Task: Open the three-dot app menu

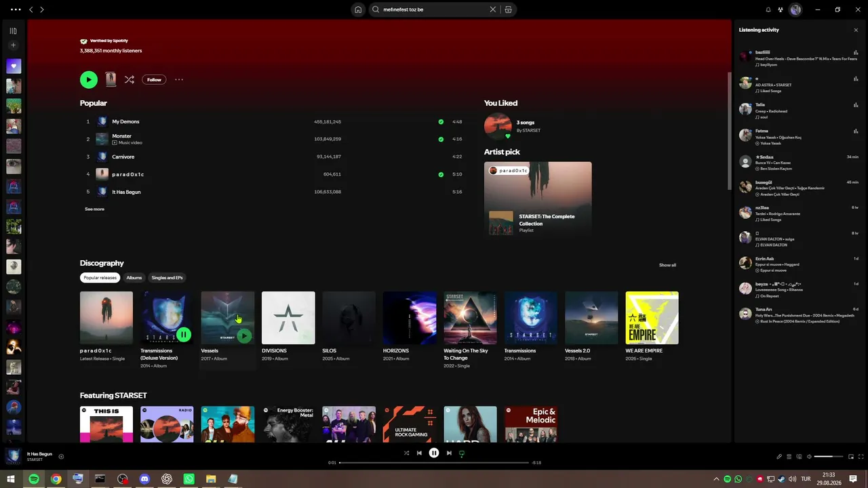Action: point(16,9)
